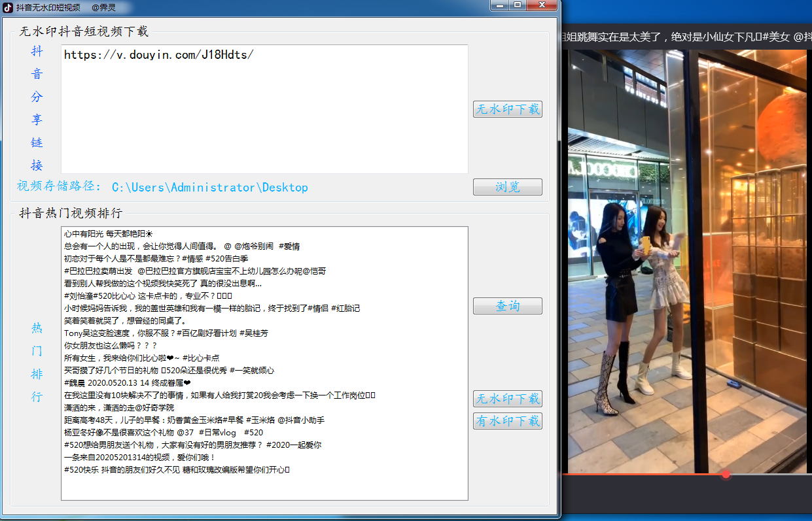The height and width of the screenshot is (521, 812).
Task: Select the row starting "总会有一个人的出现"
Action: (264, 246)
